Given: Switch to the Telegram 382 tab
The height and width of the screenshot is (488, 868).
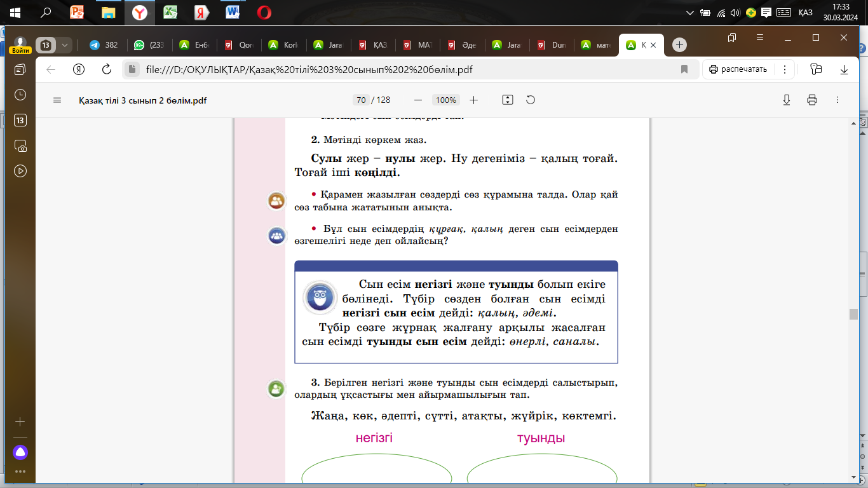Looking at the screenshot, I should click(104, 45).
